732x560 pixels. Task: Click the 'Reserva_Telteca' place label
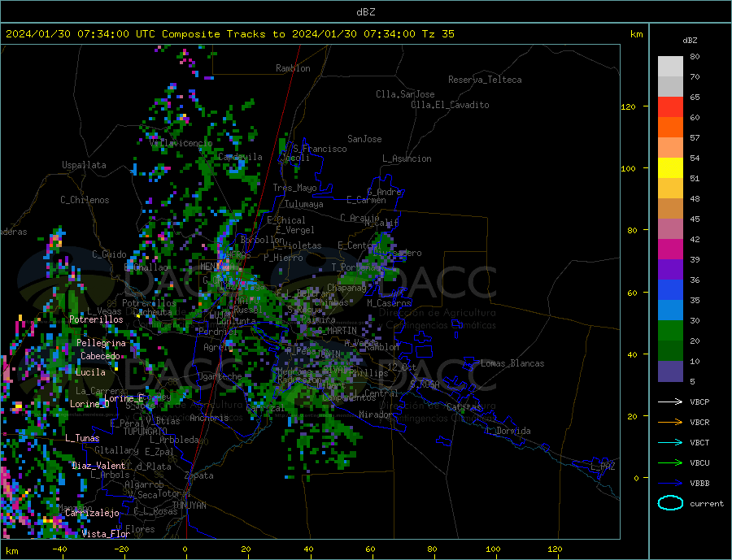(x=485, y=80)
